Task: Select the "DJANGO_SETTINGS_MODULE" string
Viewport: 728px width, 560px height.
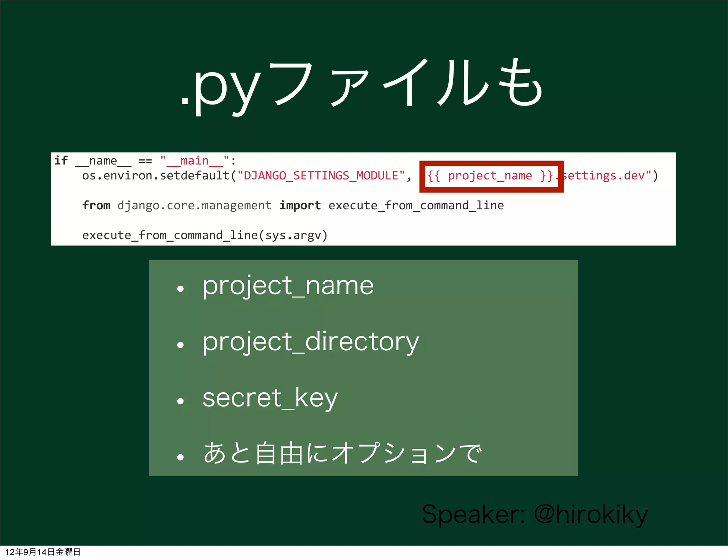Action: (x=321, y=176)
